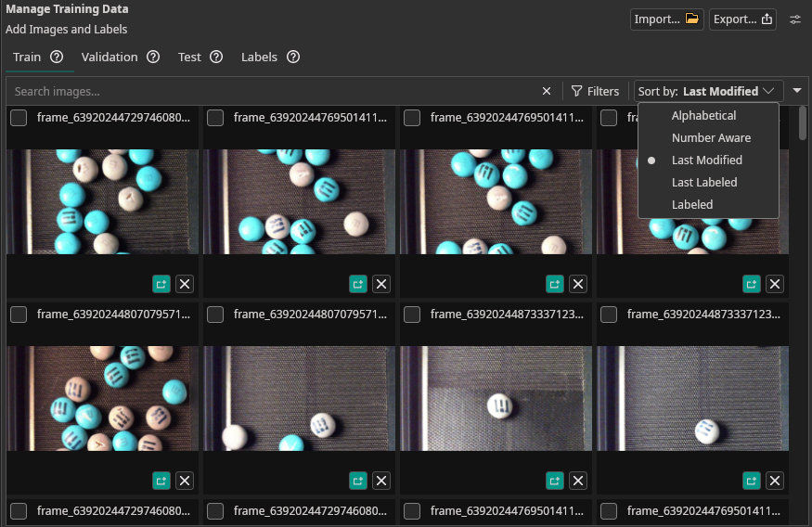Screen dimensions: 812x527
Task: Remove the last frame_63920244873337123 image
Action: tap(775, 481)
